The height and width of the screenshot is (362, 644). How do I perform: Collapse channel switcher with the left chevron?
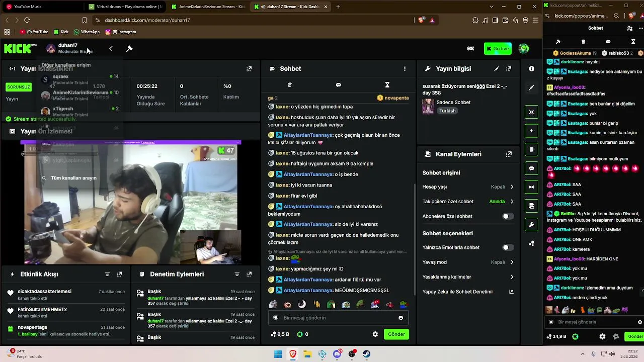coord(111,49)
